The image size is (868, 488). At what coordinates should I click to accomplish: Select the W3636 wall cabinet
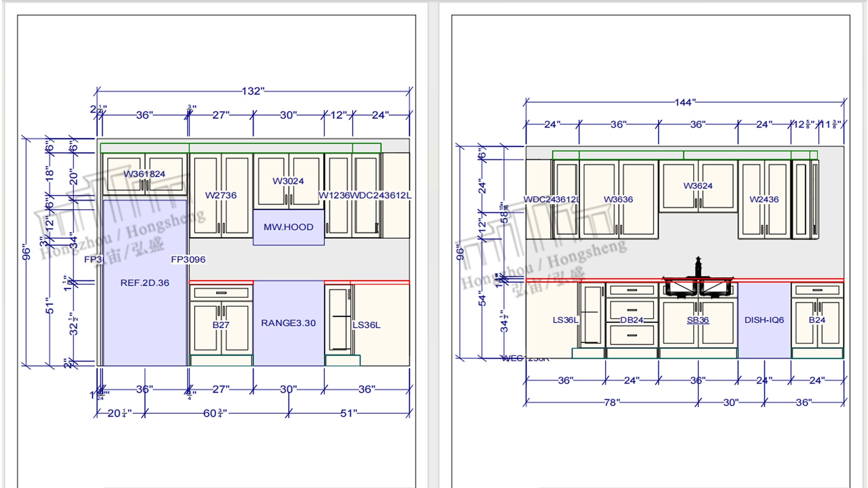[618, 199]
